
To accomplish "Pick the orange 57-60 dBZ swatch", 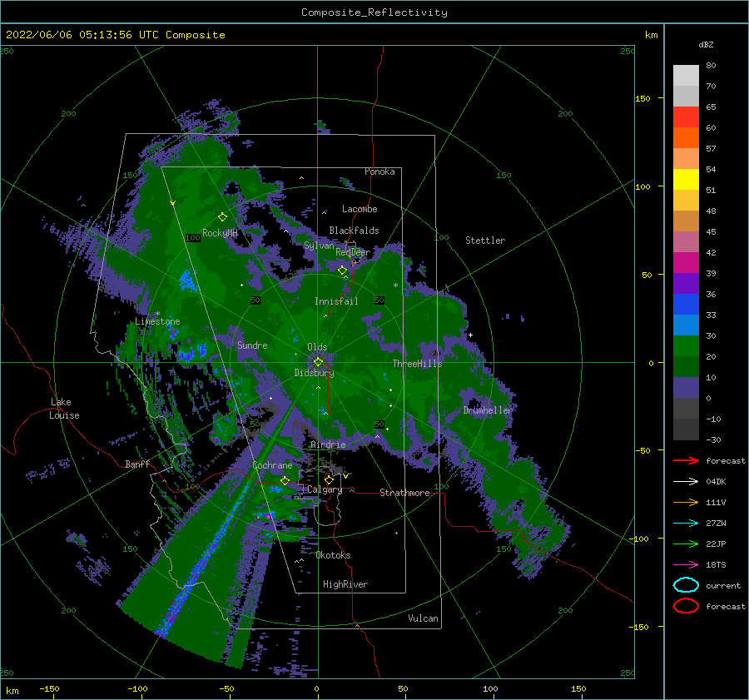I will tap(686, 138).
